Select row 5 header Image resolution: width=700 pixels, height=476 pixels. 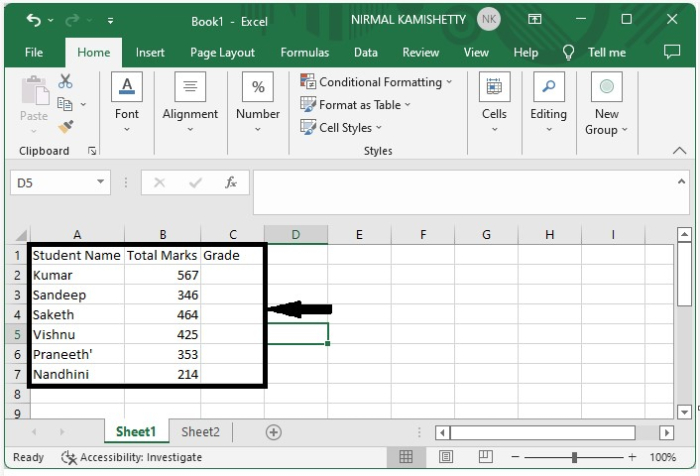point(17,334)
